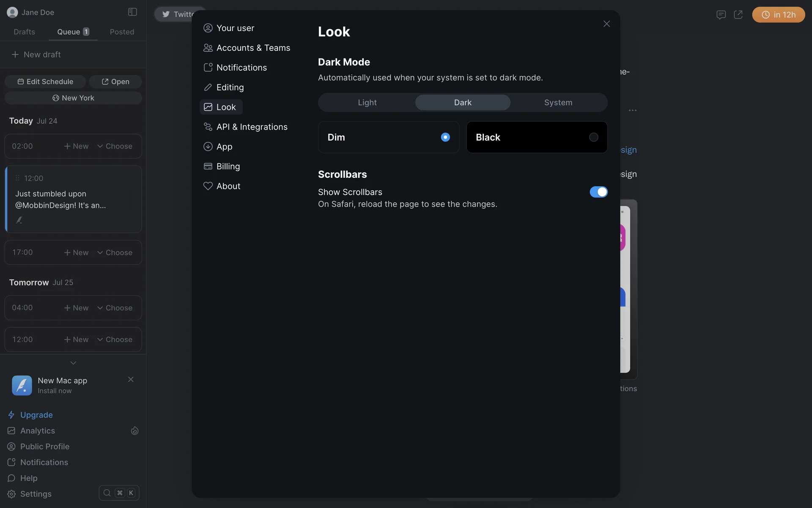Expand the queue with down chevron
Screen dimensions: 812x508
pos(73,363)
